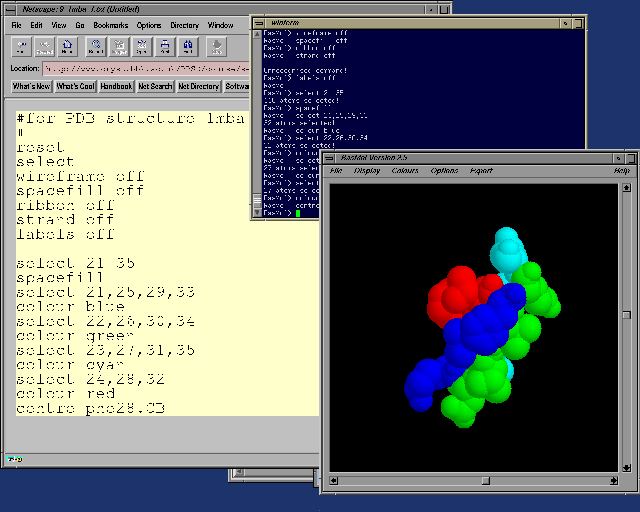Click the Handbook directory button
Viewport: 640px width, 512px height.
[116, 87]
